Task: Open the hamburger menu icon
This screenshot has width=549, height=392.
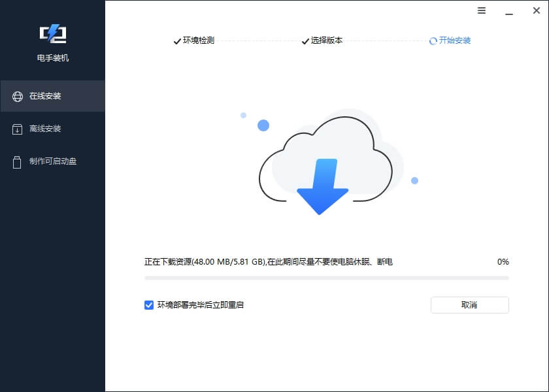Action: tap(482, 10)
